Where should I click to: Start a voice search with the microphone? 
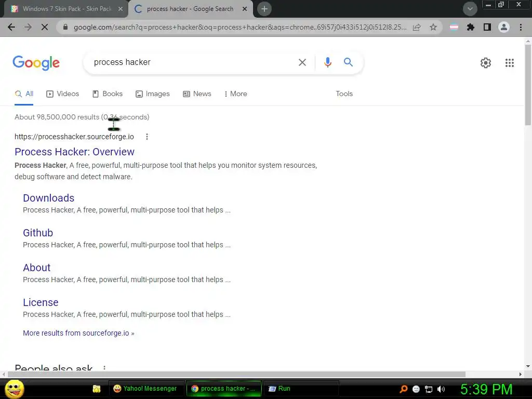pyautogui.click(x=327, y=62)
